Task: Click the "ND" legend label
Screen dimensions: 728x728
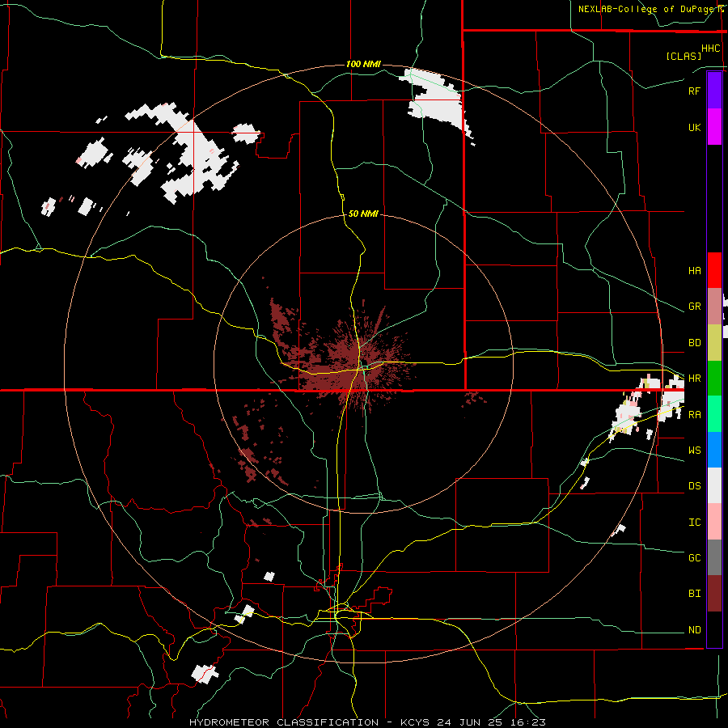Action: [694, 630]
